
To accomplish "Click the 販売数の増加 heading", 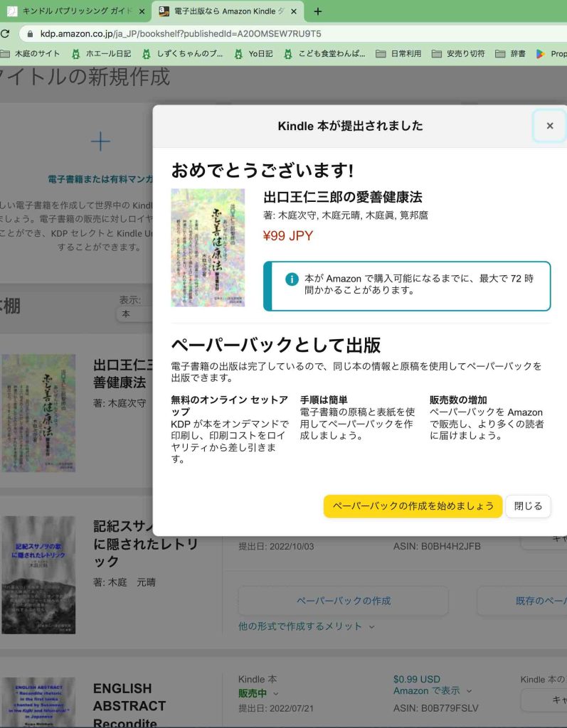I will click(x=458, y=400).
